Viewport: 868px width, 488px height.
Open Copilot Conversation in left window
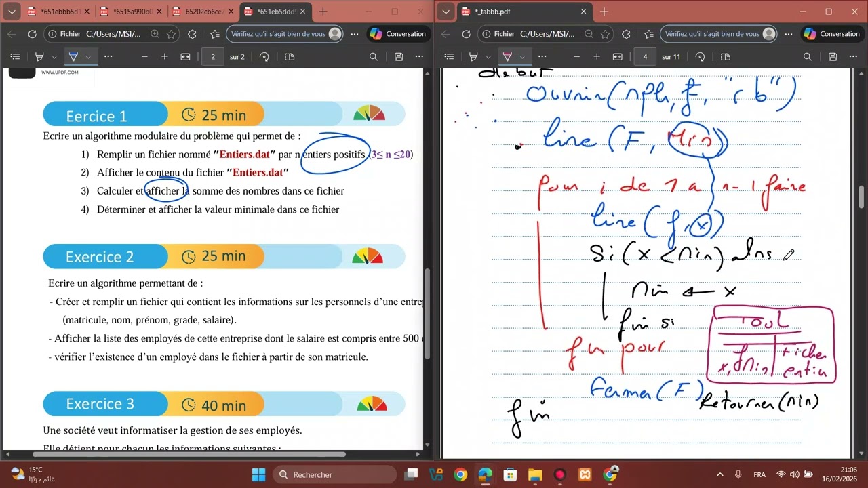click(399, 34)
